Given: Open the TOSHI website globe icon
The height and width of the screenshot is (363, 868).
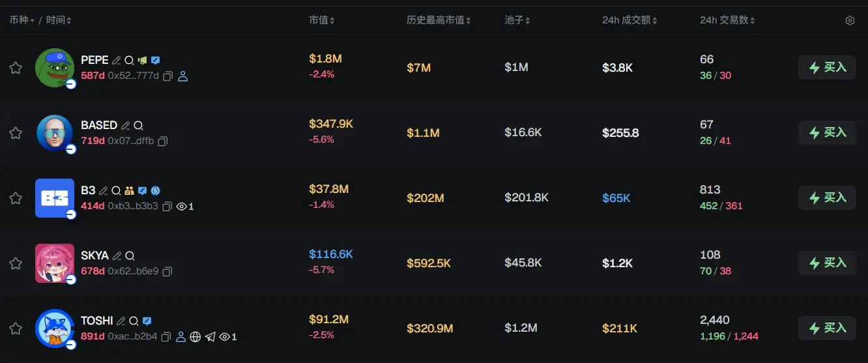Looking at the screenshot, I should [x=195, y=337].
